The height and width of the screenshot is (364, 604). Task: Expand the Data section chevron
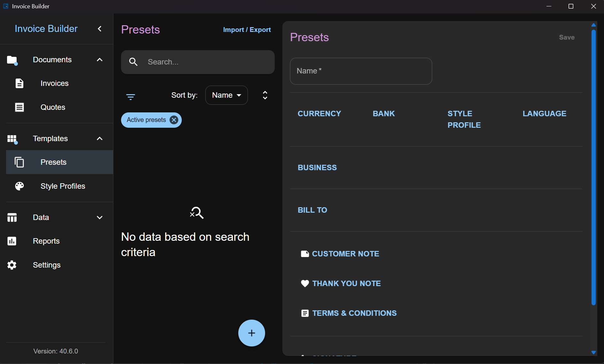click(100, 217)
